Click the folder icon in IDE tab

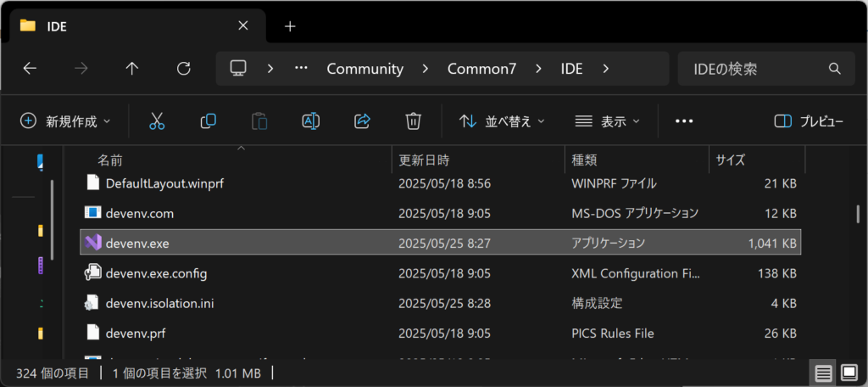coord(27,25)
